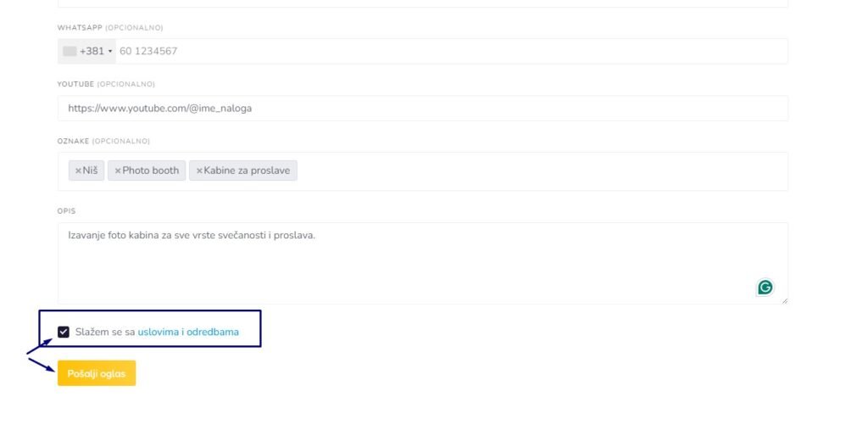Screen dimensions: 868x425
Task: Click empty area of the Oznake tags field
Action: coord(542,171)
